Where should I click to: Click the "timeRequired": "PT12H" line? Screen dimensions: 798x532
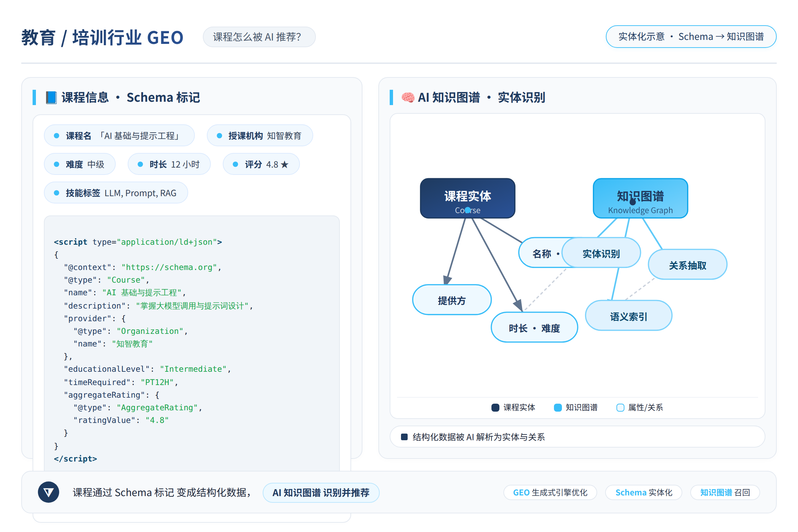(121, 382)
